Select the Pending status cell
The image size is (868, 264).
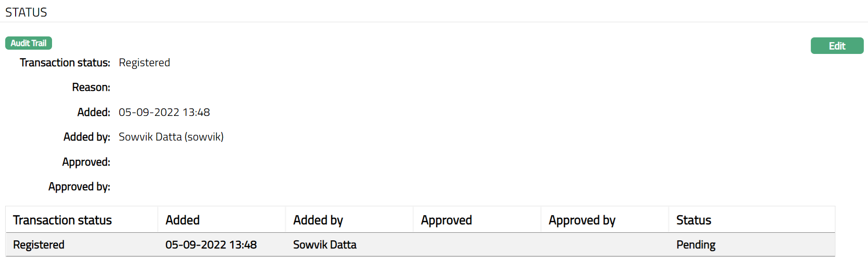click(695, 245)
